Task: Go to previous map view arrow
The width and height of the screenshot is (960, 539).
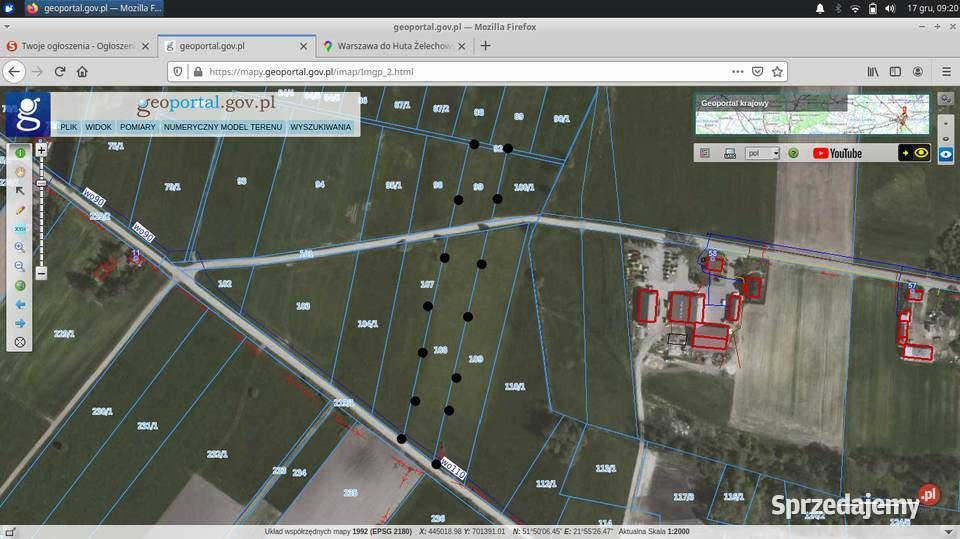Action: [x=20, y=304]
